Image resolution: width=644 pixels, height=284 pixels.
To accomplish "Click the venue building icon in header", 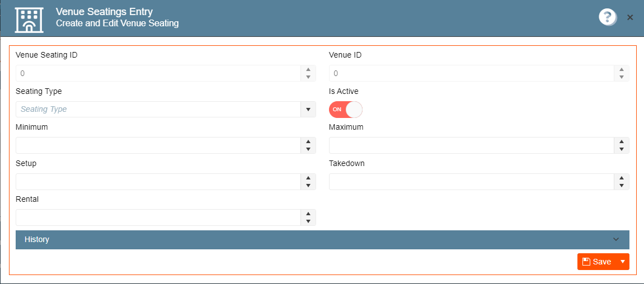I will [x=29, y=20].
